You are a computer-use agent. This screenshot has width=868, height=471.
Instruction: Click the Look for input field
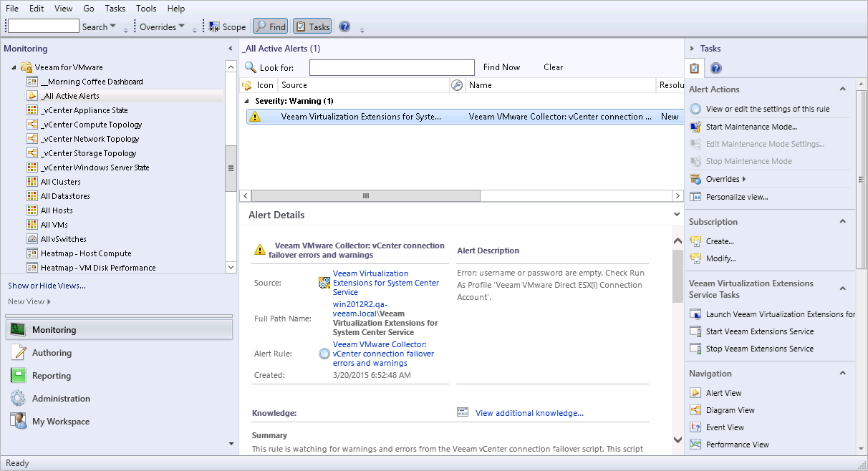[392, 67]
